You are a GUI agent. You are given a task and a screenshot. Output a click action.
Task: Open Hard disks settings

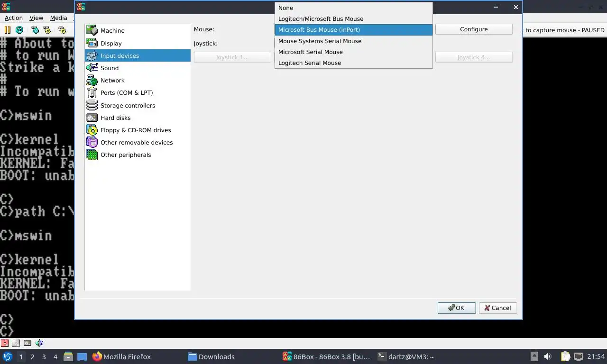point(138,118)
